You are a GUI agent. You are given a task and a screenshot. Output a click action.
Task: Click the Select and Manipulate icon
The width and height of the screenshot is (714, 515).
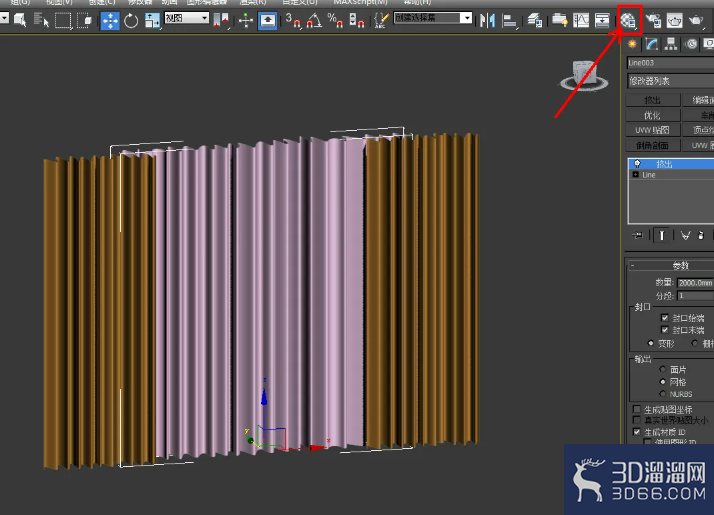coord(246,20)
